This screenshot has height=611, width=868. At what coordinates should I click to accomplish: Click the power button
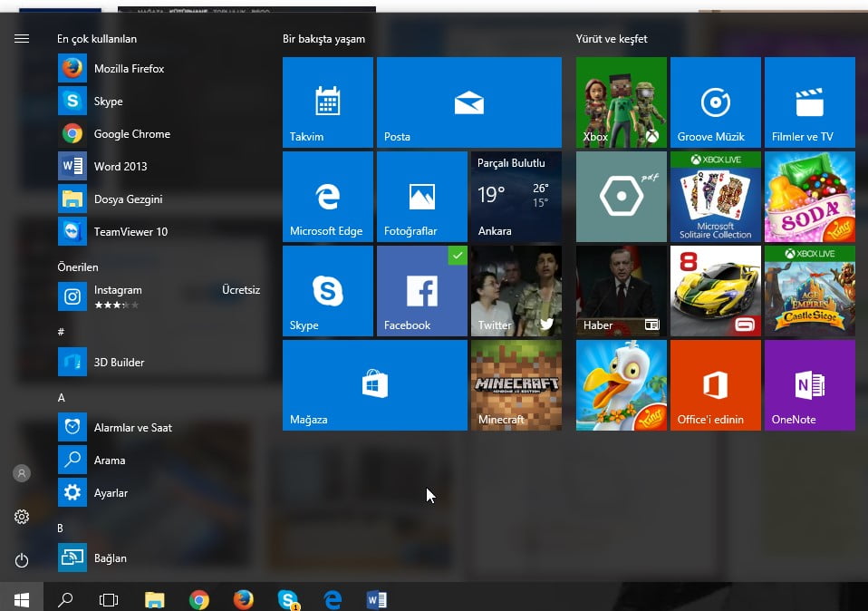pyautogui.click(x=22, y=560)
